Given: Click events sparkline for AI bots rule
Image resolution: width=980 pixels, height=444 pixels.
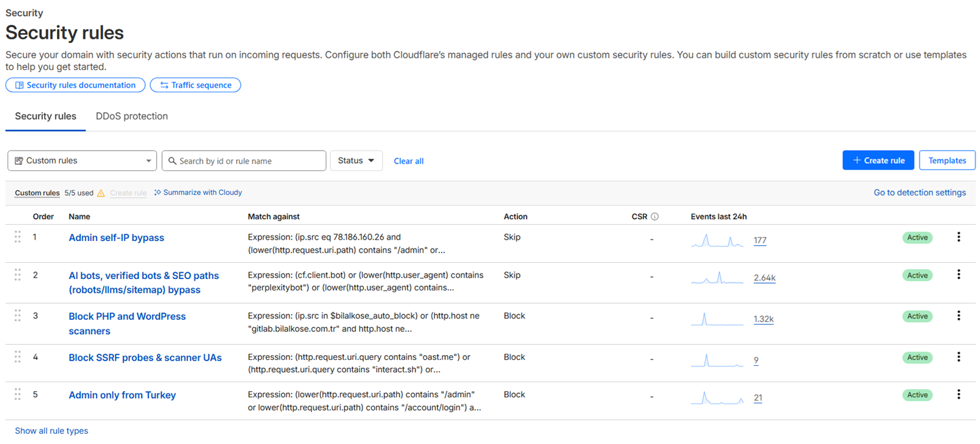Looking at the screenshot, I should coord(717,278).
